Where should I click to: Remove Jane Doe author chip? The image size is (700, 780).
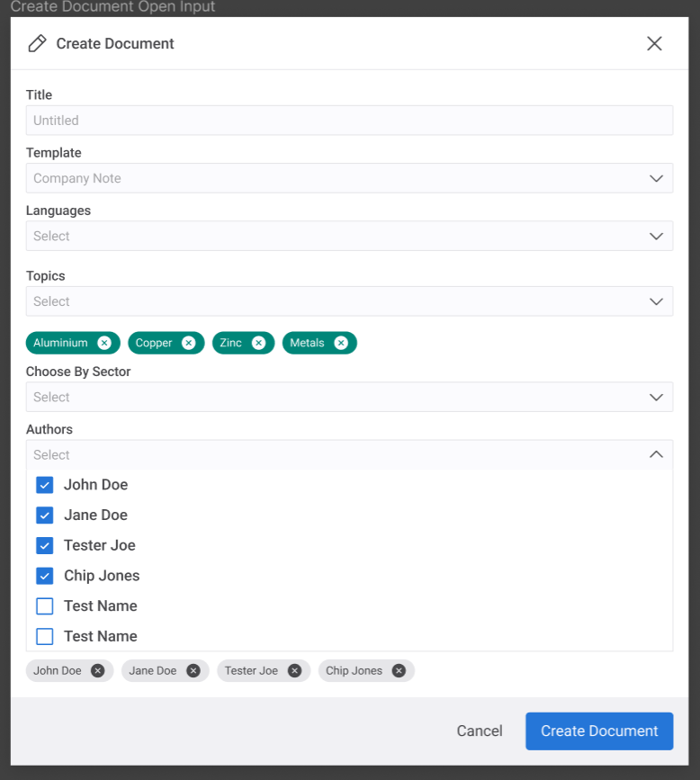[193, 670]
